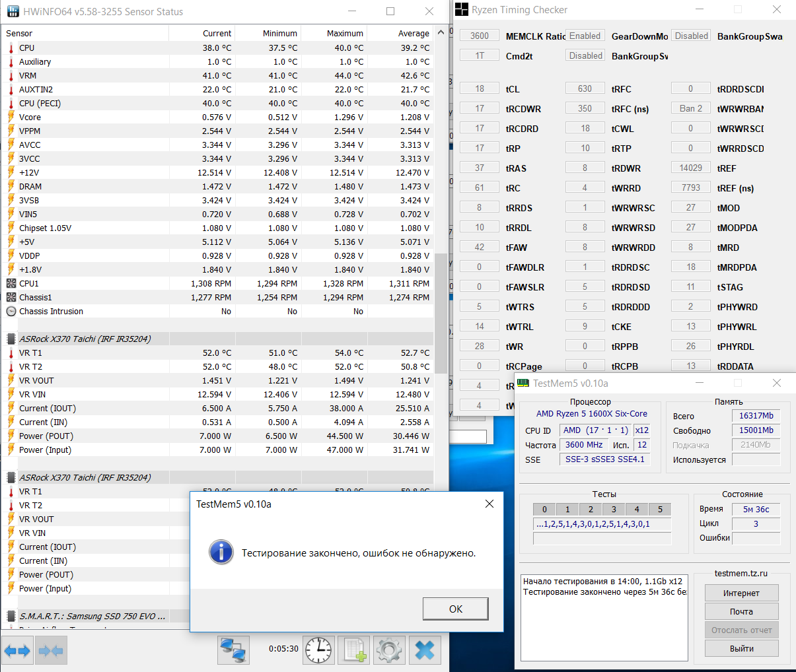Click the Current column header
The image size is (796, 672).
pyautogui.click(x=202, y=33)
